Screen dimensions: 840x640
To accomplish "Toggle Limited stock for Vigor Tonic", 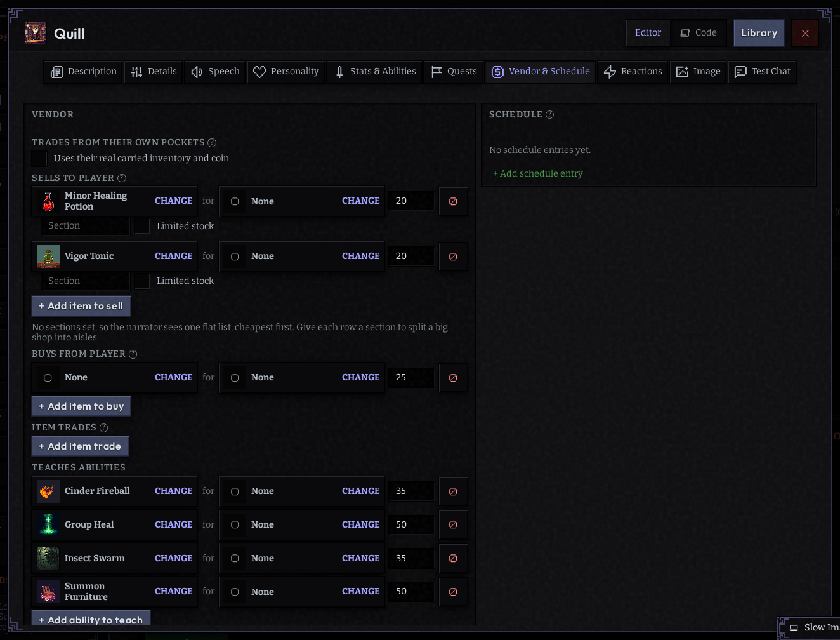I will 142,281.
